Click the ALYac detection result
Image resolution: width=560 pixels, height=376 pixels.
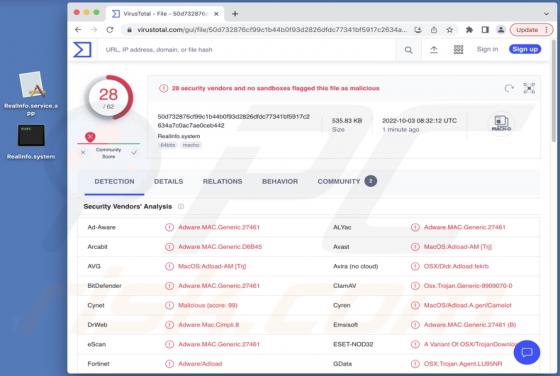(x=464, y=227)
